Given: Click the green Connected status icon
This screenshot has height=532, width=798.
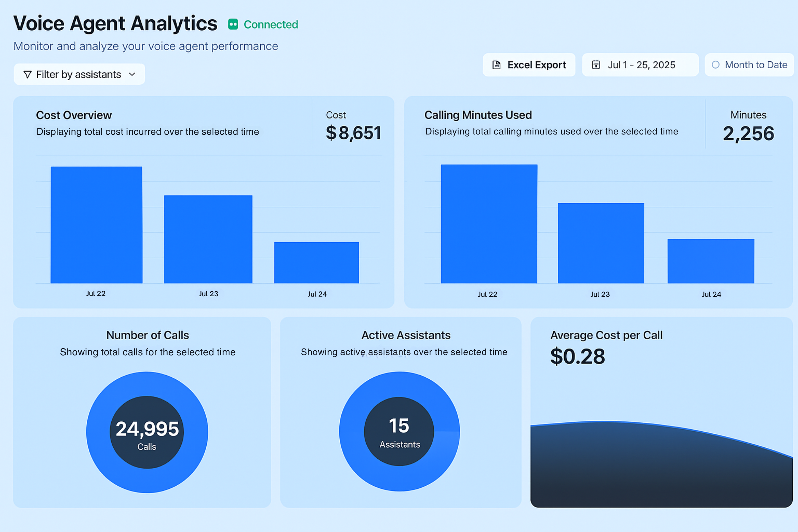Looking at the screenshot, I should click(x=233, y=24).
